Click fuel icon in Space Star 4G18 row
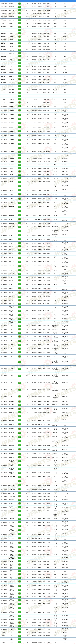 19,571
